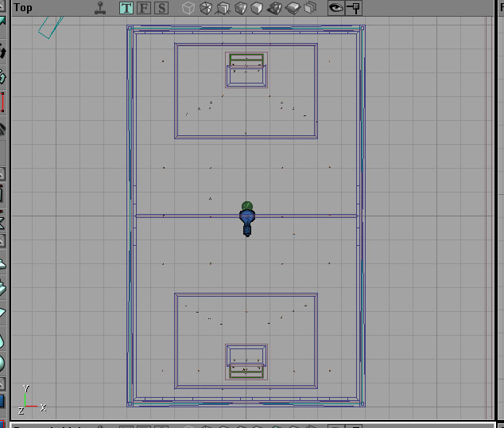Click third cube icon in viewport toolbar
The width and height of the screenshot is (504, 428).
coord(223,9)
